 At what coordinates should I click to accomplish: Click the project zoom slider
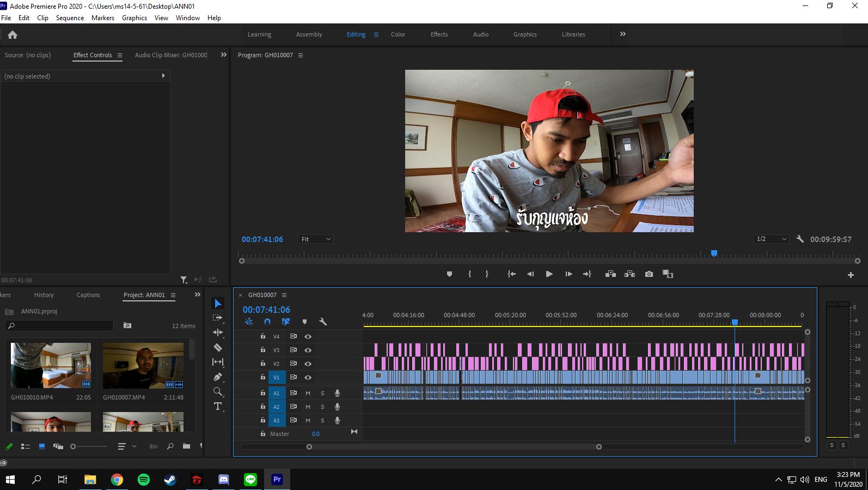click(90, 446)
